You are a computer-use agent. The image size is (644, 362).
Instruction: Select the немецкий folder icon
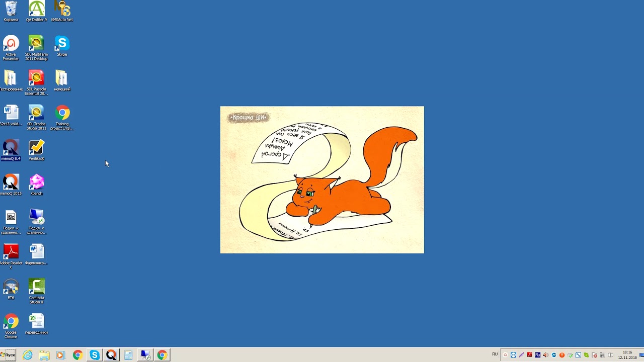coord(62,80)
